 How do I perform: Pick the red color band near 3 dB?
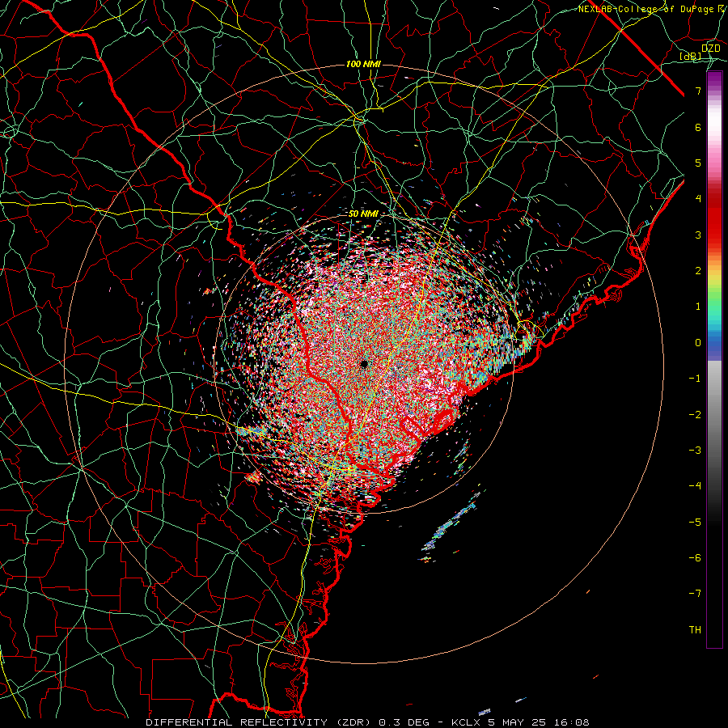(714, 227)
